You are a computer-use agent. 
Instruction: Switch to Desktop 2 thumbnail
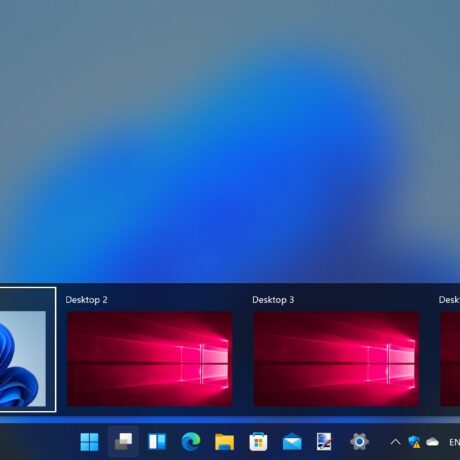[x=150, y=359]
